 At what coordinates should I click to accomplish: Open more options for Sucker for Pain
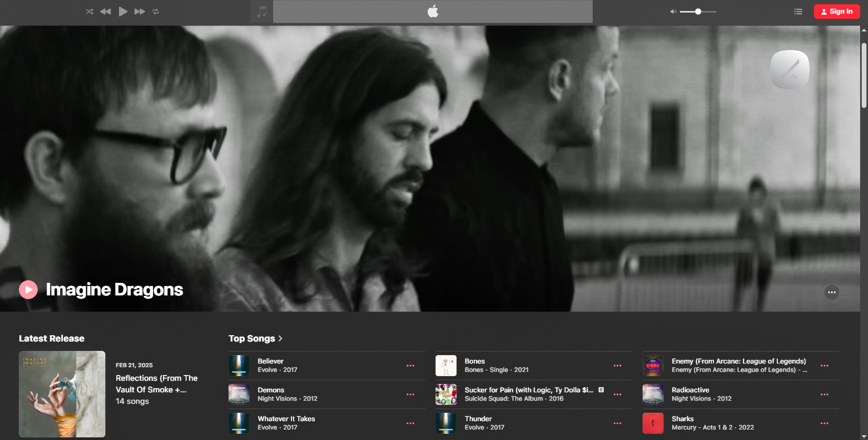[617, 394]
